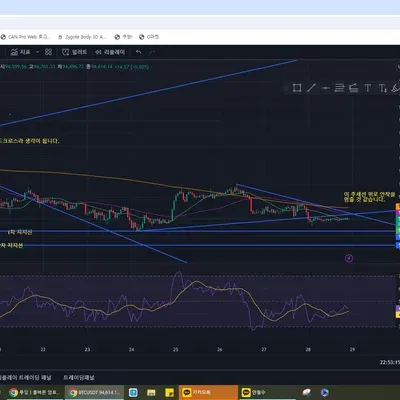Select the 1차 지지선 support line label
The height and width of the screenshot is (400, 400).
[x=20, y=232]
